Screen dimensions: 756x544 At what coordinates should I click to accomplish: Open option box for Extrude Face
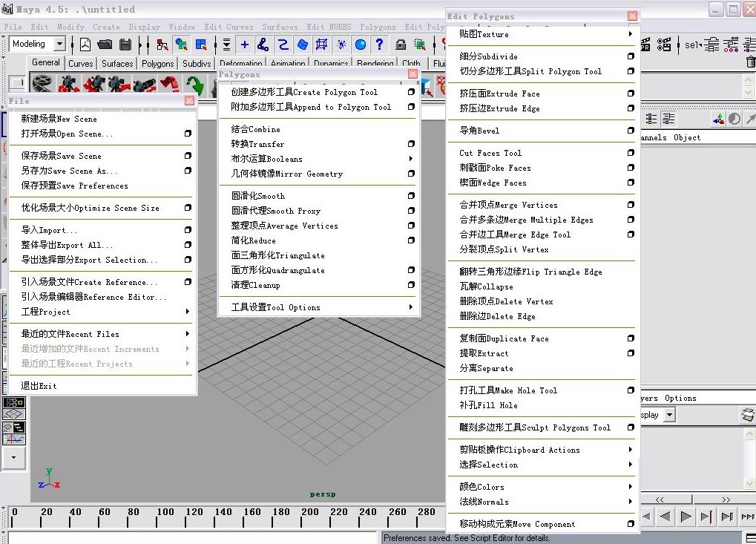(x=631, y=93)
